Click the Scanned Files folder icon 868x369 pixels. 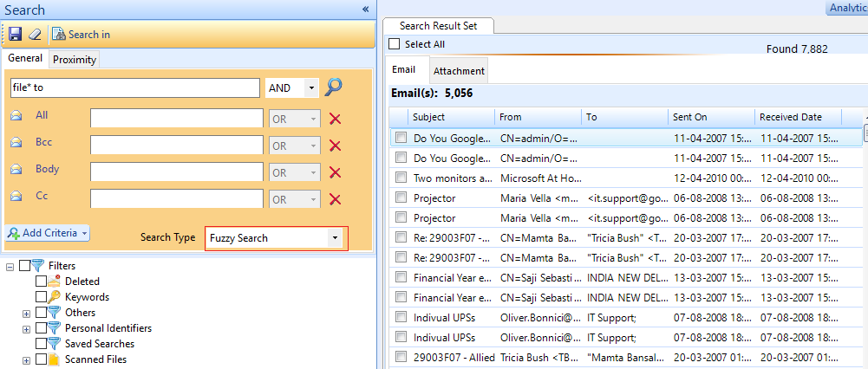pos(54,359)
